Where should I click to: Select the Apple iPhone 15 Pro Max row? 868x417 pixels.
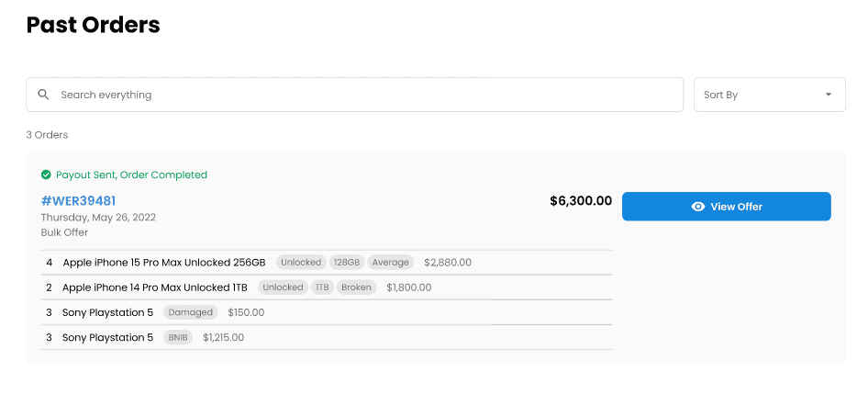tap(327, 263)
